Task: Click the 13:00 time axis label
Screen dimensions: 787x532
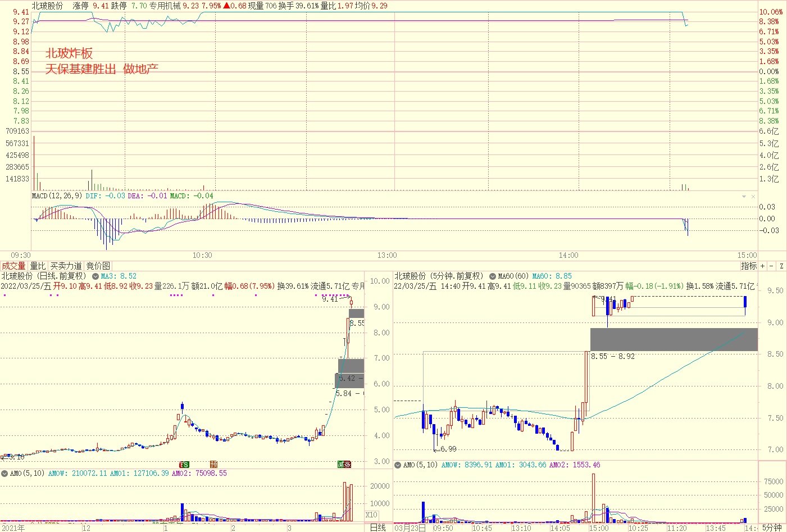Action: tap(387, 255)
